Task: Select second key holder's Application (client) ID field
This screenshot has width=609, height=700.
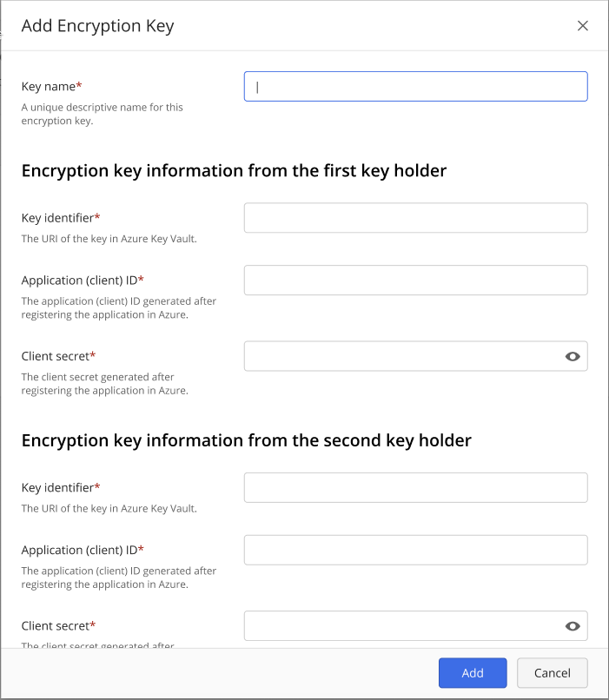Action: (x=415, y=550)
